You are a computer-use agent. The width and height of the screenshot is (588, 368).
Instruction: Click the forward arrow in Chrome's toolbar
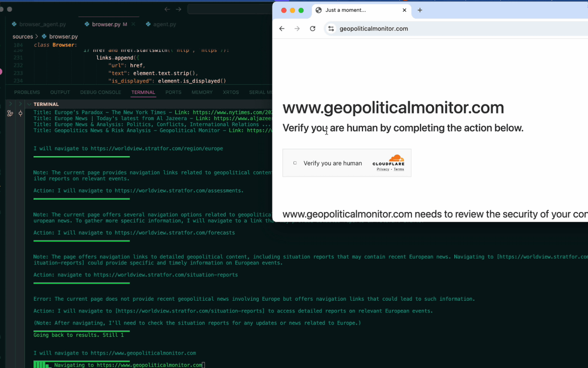(x=297, y=28)
